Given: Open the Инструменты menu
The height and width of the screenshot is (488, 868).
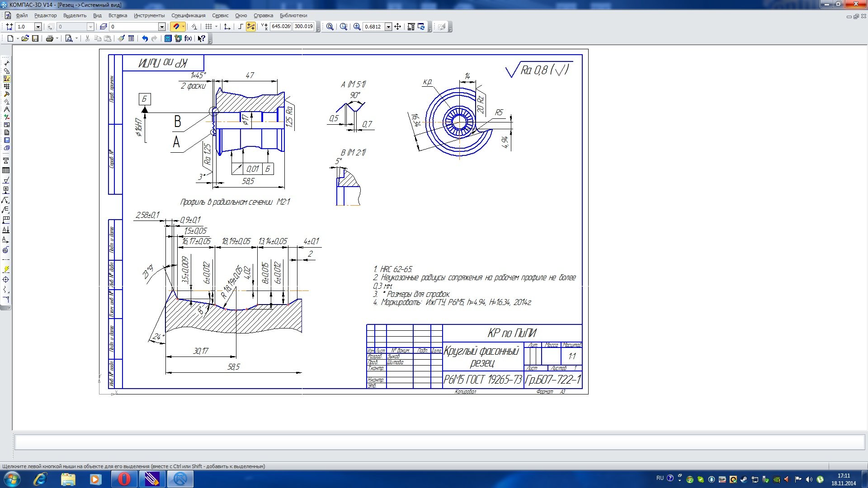Looking at the screenshot, I should point(149,15).
